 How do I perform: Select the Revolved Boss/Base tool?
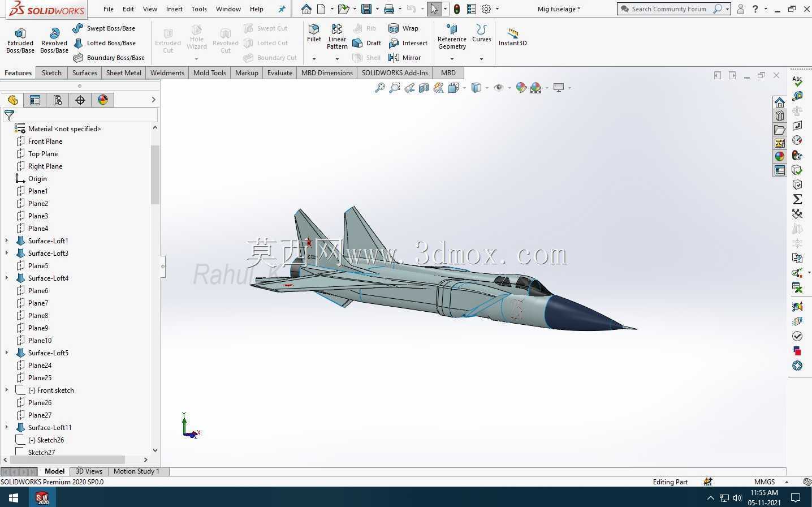coord(54,41)
